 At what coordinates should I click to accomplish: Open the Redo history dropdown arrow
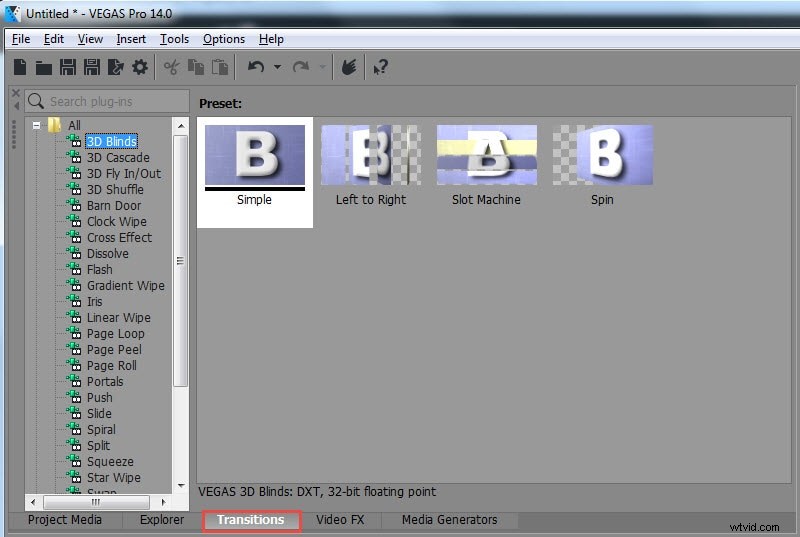coord(322,67)
